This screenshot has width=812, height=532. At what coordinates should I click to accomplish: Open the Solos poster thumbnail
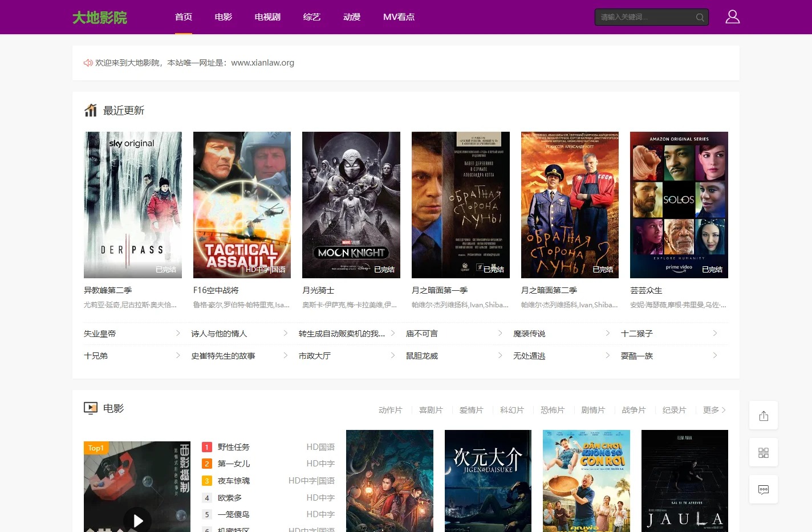(679, 205)
